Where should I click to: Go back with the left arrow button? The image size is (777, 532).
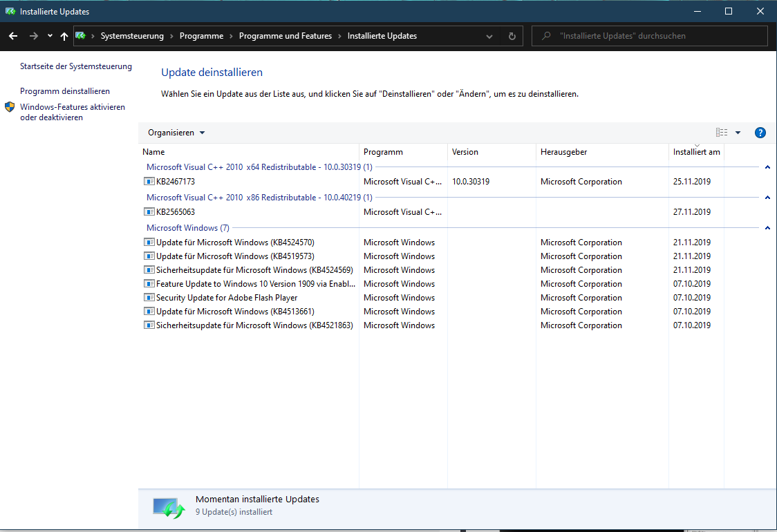pos(13,36)
